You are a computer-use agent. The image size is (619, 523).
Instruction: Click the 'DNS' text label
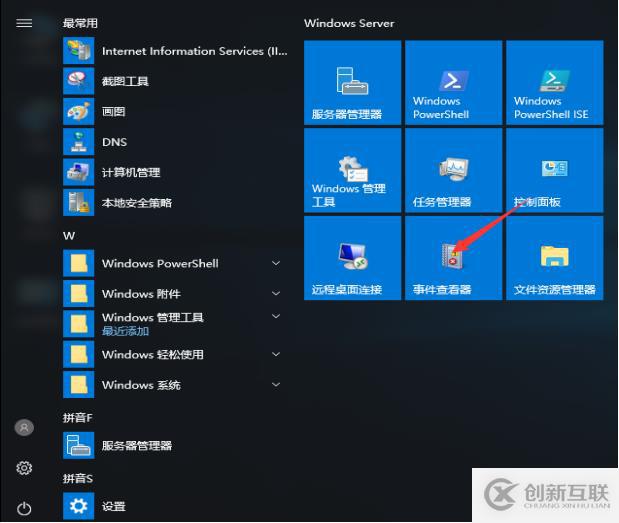pos(114,142)
